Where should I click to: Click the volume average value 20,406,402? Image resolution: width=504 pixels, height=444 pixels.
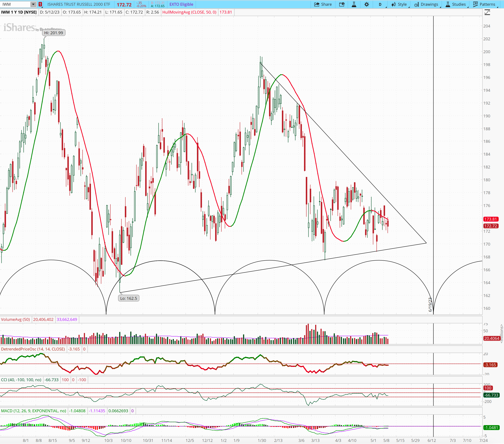pyautogui.click(x=43, y=319)
